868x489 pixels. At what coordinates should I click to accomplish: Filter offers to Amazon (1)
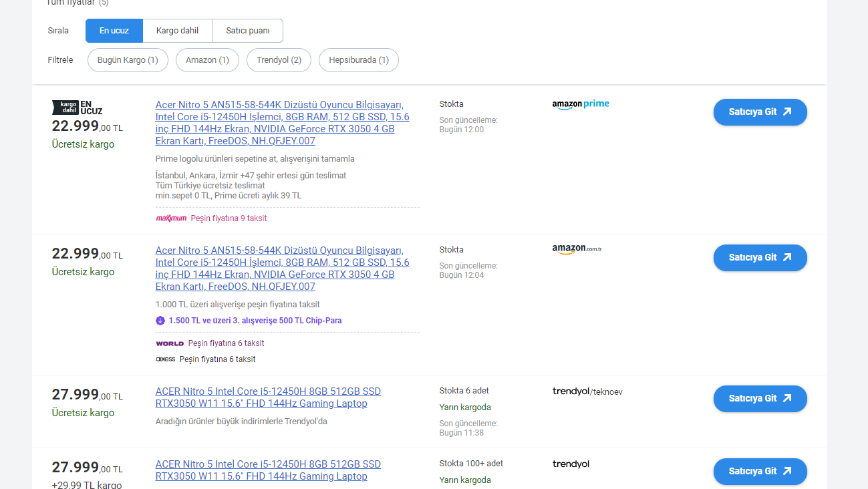207,60
